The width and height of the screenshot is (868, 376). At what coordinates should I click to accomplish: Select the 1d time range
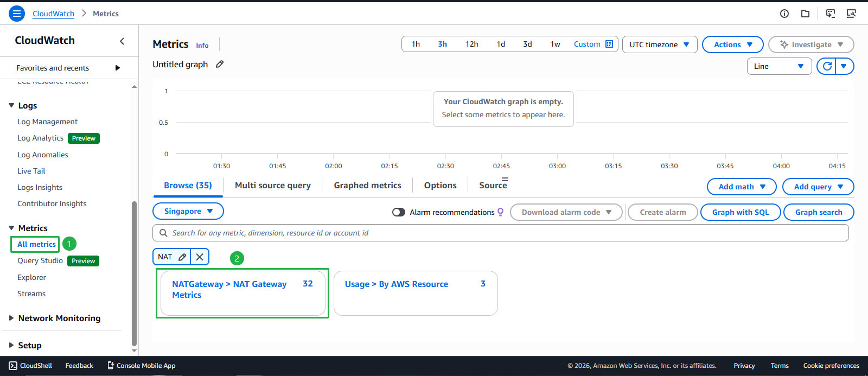[501, 44]
